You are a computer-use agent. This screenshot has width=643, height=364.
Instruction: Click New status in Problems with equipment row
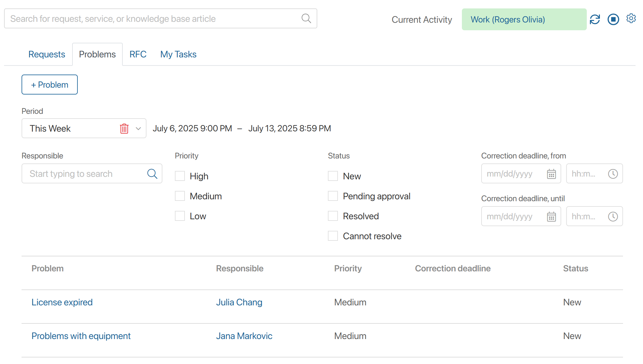tap(572, 336)
